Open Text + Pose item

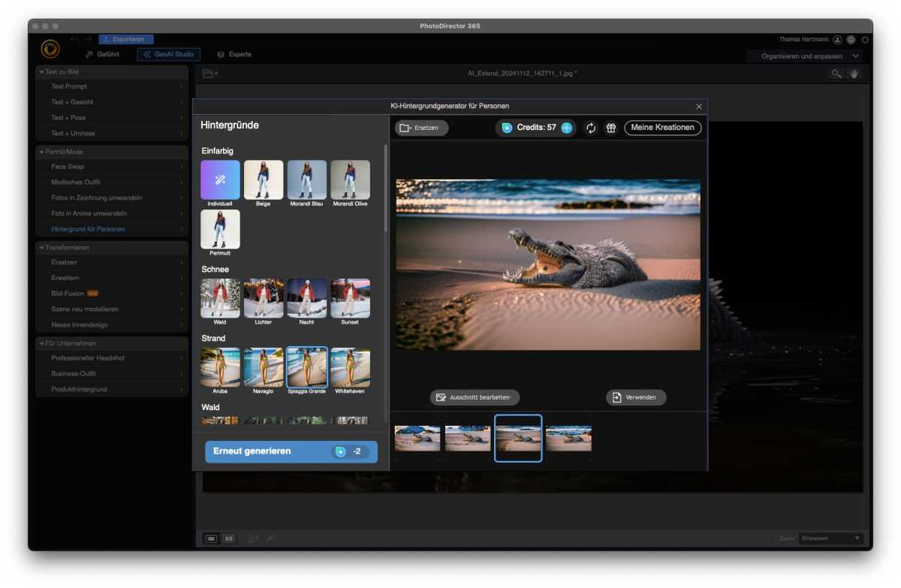click(112, 118)
